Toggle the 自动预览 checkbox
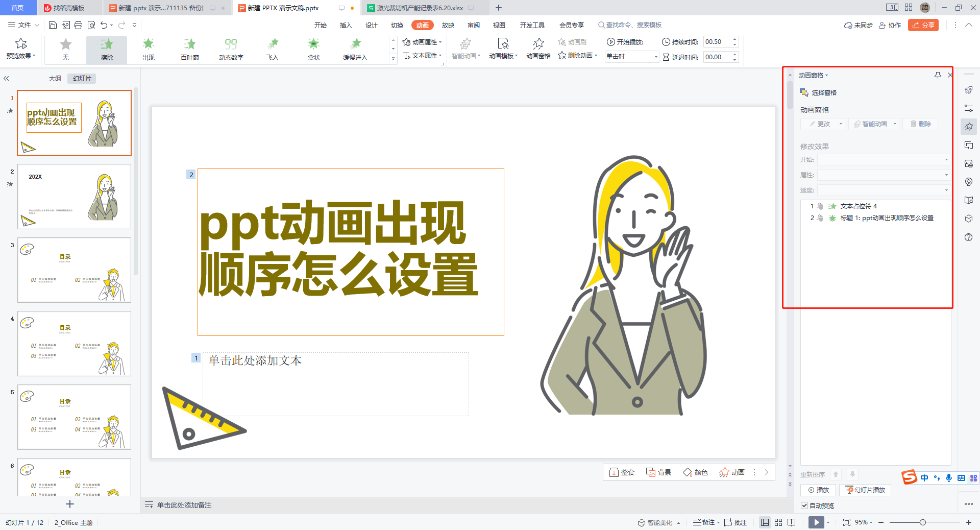Image resolution: width=980 pixels, height=530 pixels. click(804, 505)
